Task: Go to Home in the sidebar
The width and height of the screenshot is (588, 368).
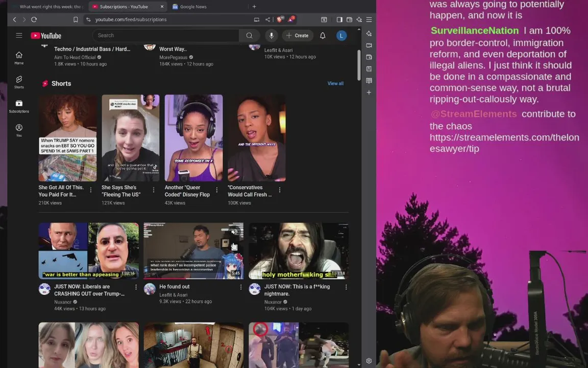Action: [x=19, y=58]
